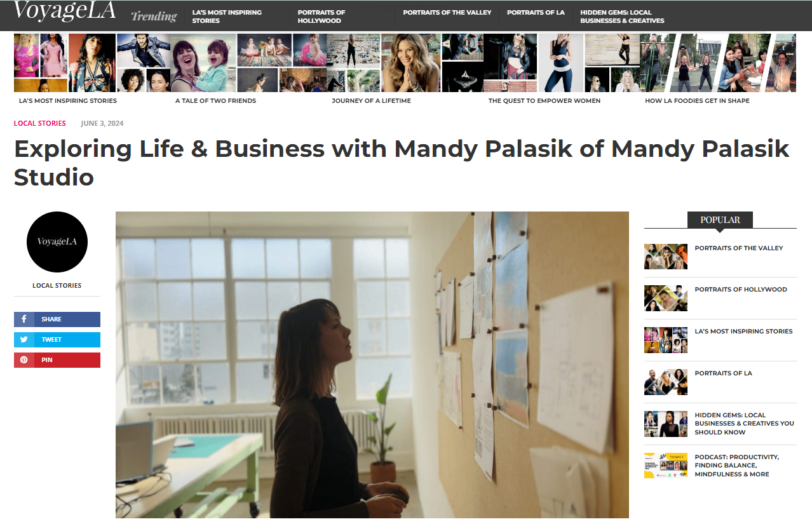Click the main article photo of Mandy
Image resolution: width=812 pixels, height=524 pixels.
[x=372, y=365]
